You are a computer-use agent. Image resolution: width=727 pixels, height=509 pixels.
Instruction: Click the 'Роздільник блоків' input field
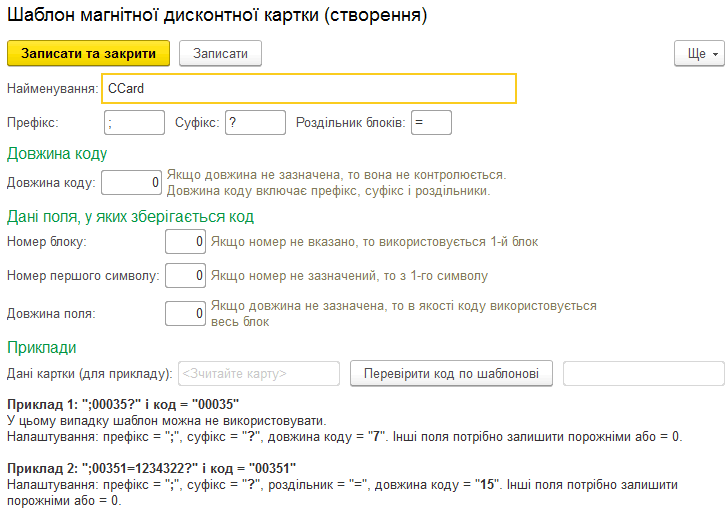tap(431, 122)
